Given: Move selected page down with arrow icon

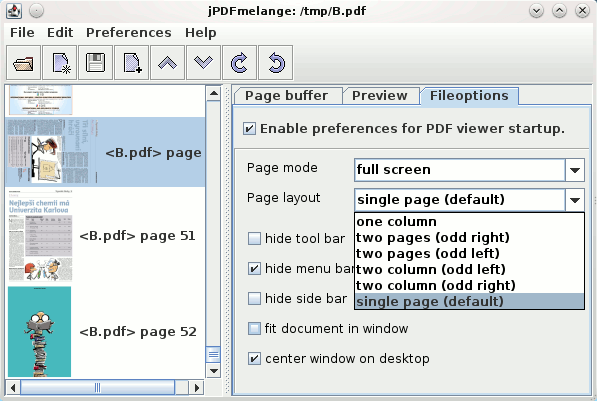Looking at the screenshot, I should coord(203,63).
